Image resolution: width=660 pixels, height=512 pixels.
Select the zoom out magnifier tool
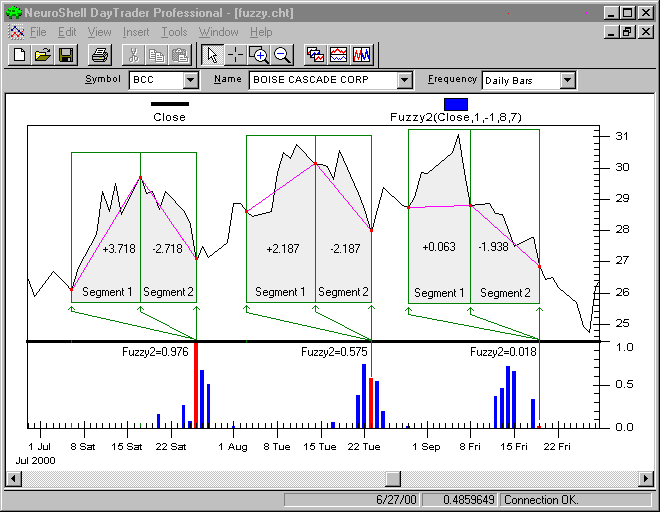282,55
